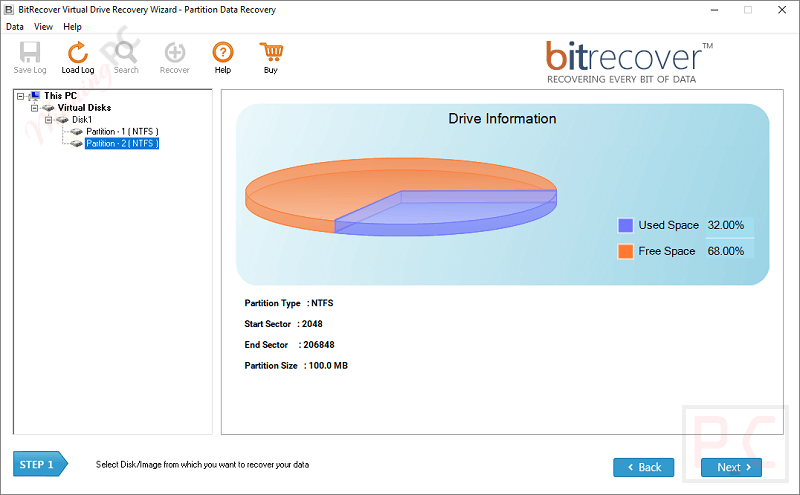Select Partition - 1 ( NTFS )

122,132
